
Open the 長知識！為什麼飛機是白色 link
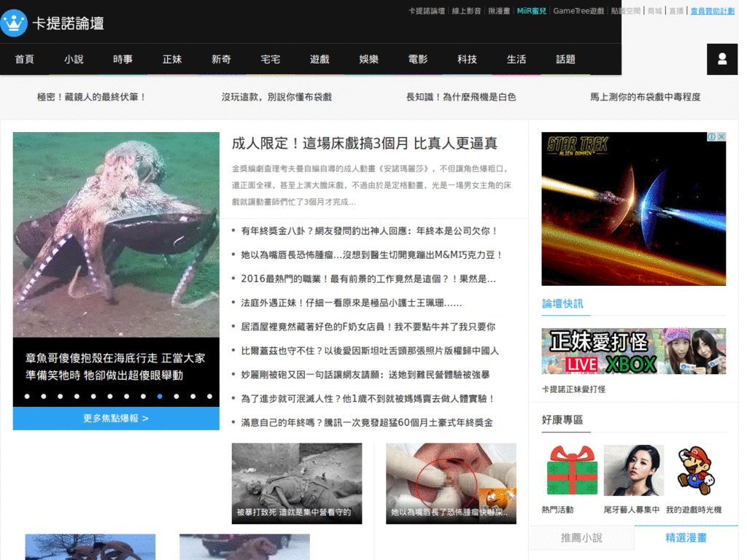[x=461, y=97]
